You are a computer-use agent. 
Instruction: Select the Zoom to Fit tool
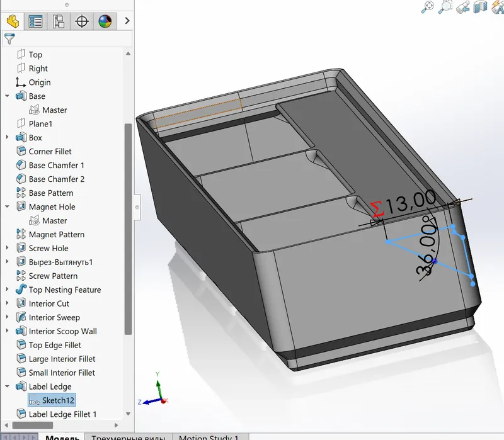(427, 8)
